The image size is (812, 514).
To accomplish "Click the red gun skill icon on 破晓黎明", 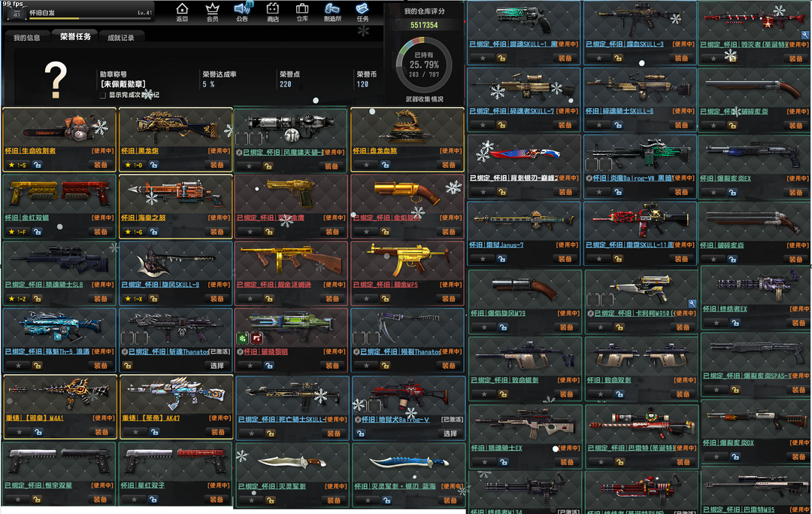I will pyautogui.click(x=257, y=339).
